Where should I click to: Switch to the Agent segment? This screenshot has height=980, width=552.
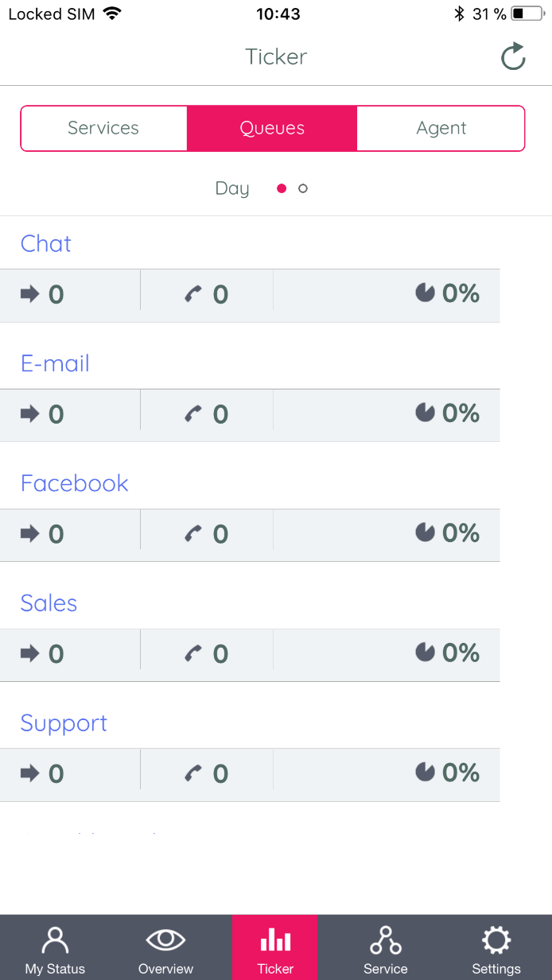pos(441,128)
